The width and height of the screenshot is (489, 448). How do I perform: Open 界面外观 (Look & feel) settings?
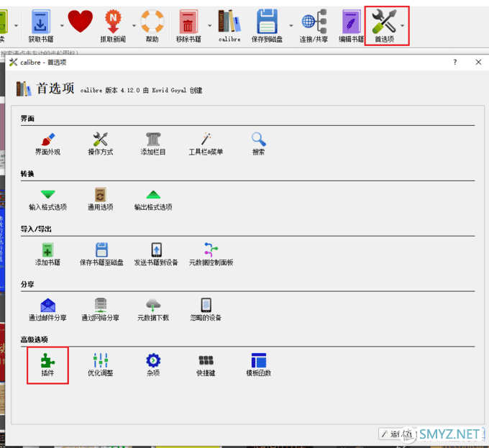(x=47, y=144)
